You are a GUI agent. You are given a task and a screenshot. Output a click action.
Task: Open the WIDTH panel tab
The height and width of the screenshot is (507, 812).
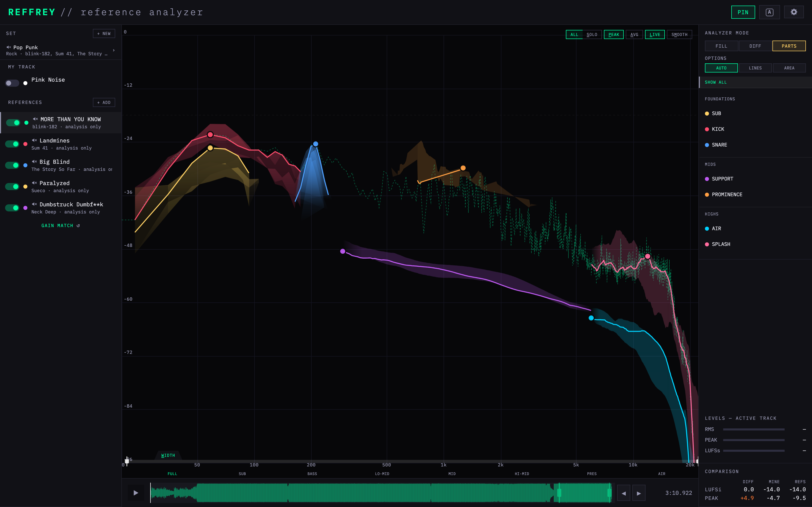[168, 455]
